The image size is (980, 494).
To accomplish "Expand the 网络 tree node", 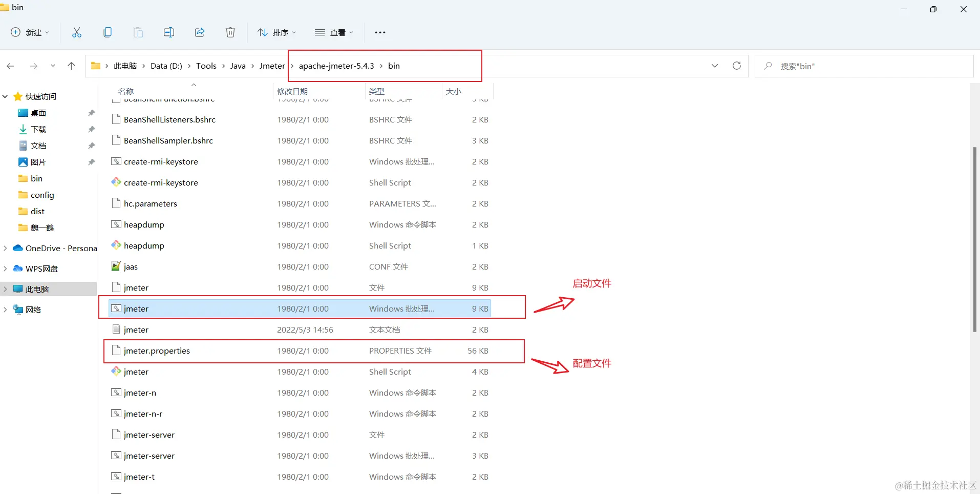I will click(x=5, y=310).
